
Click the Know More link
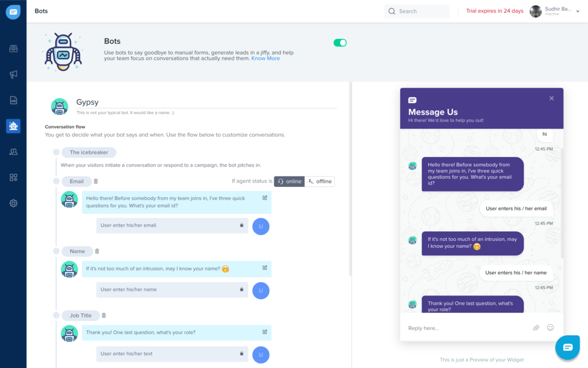click(x=265, y=58)
